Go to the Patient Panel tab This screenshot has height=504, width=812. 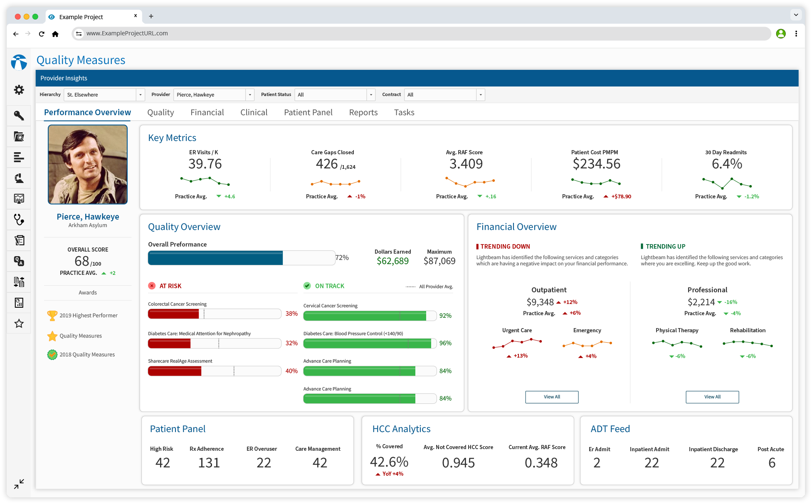308,112
